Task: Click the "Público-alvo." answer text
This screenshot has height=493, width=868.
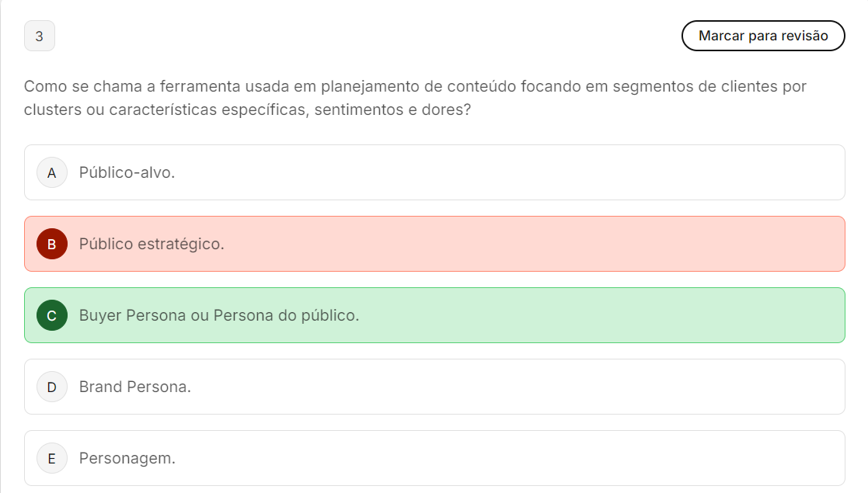Action: click(127, 172)
